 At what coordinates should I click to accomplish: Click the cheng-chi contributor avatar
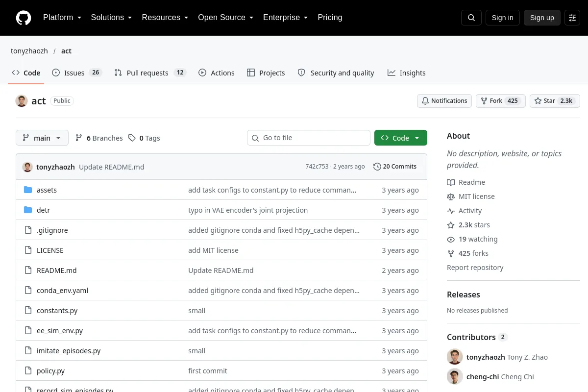tap(455, 377)
